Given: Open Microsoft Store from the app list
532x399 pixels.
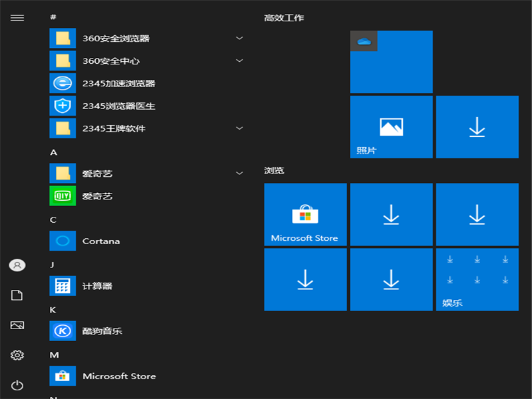Looking at the screenshot, I should tap(118, 376).
